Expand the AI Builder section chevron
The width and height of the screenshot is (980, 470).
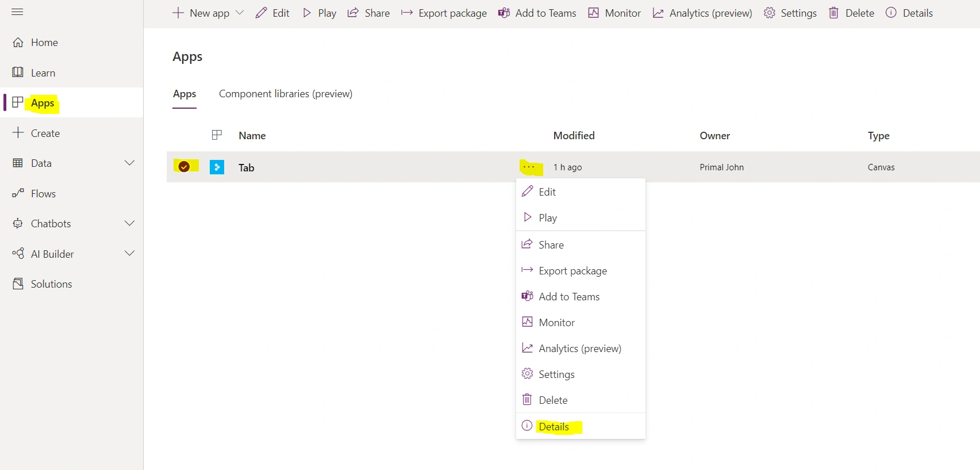click(x=130, y=254)
